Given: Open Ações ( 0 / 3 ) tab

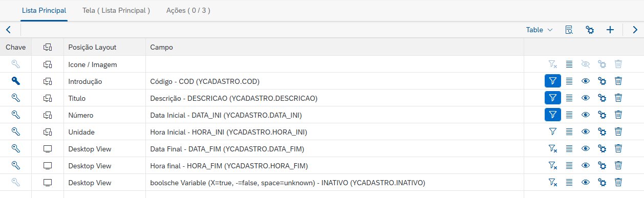Looking at the screenshot, I should [x=188, y=10].
